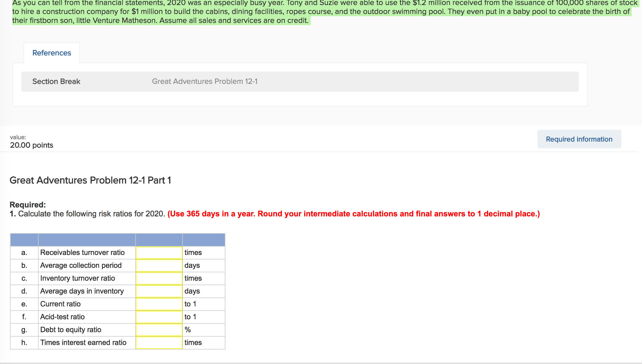The height and width of the screenshot is (364, 642).
Task: Select the Inventory turnover ratio answer field
Action: click(159, 278)
